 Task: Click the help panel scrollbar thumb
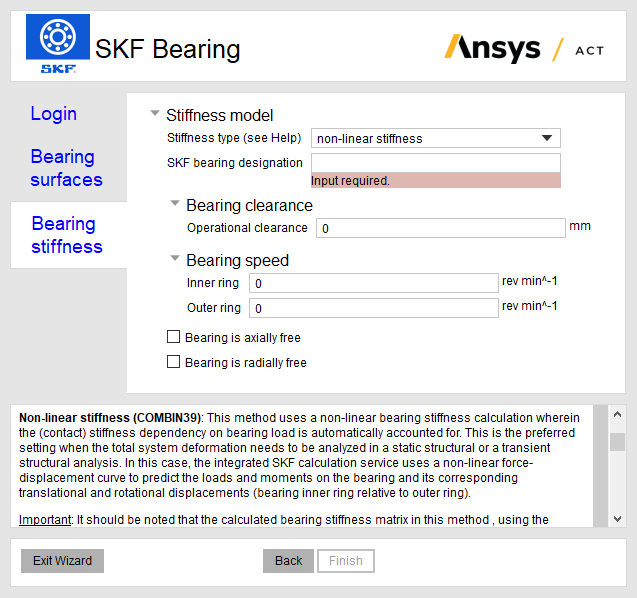[618, 442]
